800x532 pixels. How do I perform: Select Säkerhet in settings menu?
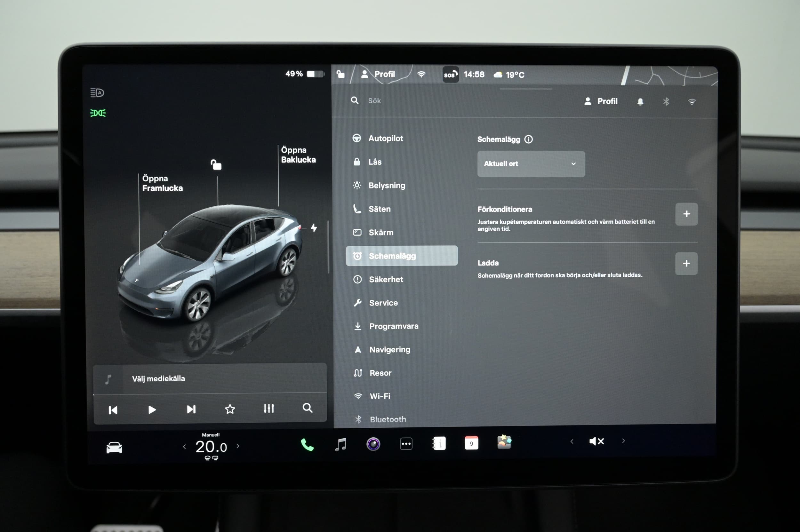coord(386,279)
